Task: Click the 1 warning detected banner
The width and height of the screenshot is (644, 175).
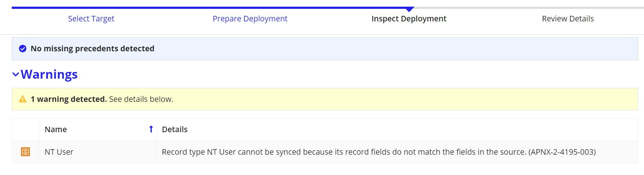Action: (x=325, y=99)
